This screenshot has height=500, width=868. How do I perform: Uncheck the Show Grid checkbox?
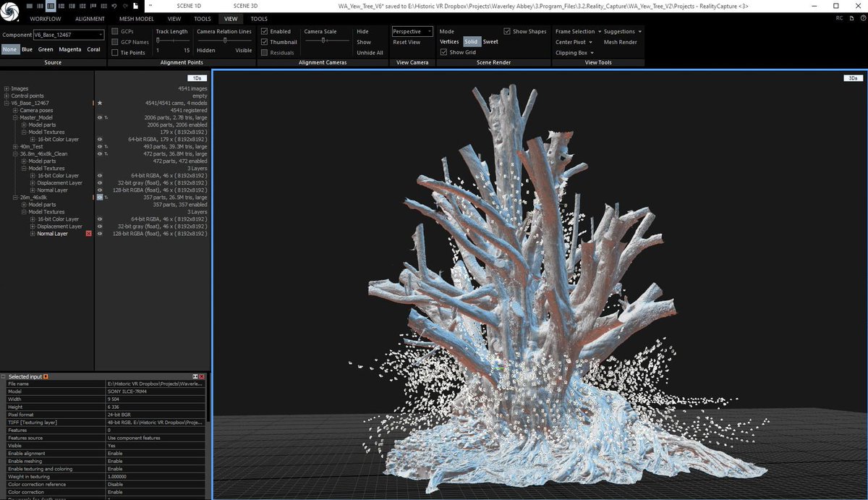coord(443,52)
